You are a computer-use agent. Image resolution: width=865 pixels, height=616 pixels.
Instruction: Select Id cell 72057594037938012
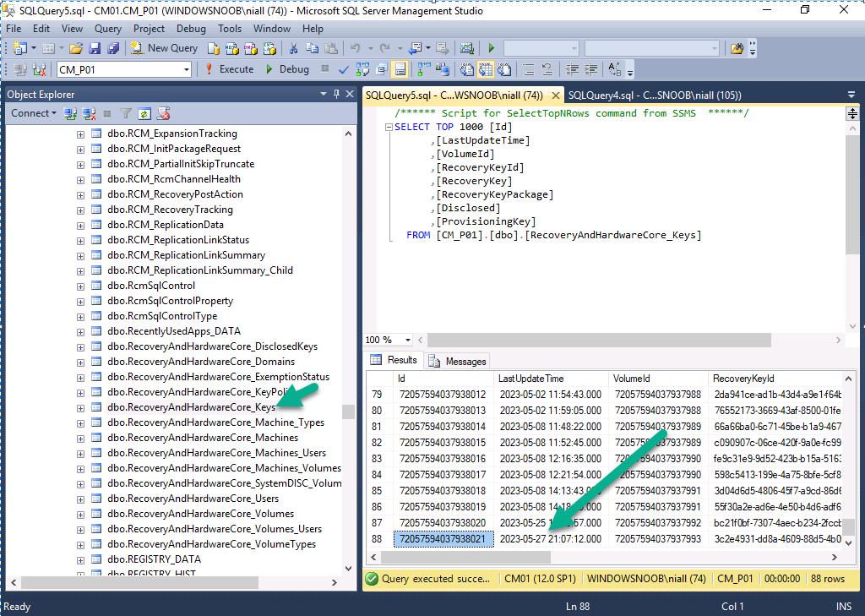tap(443, 395)
